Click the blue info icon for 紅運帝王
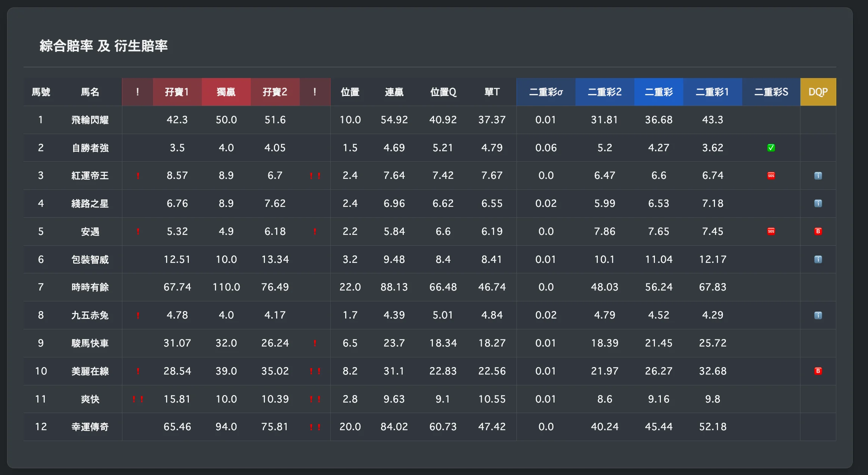 coord(818,176)
